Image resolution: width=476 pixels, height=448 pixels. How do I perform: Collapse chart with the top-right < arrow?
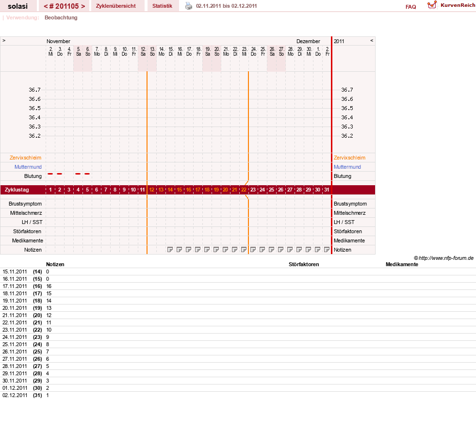[x=372, y=40]
